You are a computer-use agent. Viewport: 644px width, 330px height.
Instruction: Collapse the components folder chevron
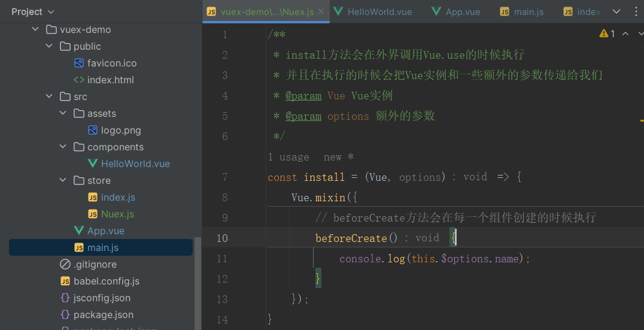pyautogui.click(x=63, y=147)
